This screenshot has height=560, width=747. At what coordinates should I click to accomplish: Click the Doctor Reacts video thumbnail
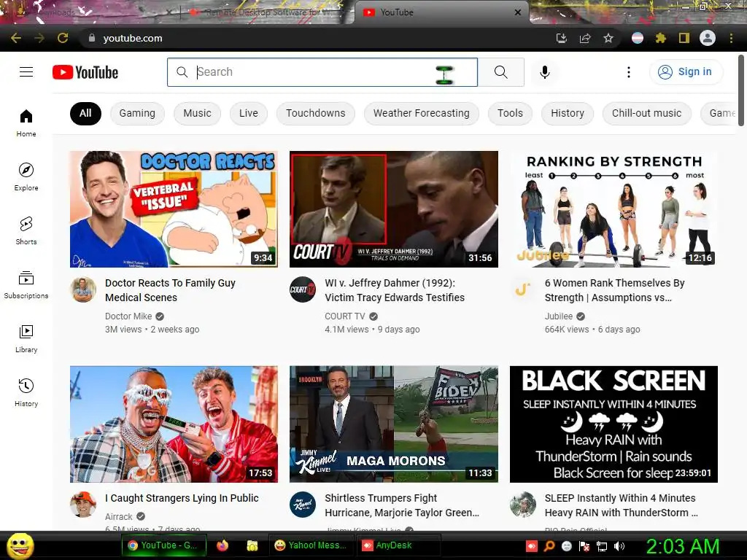point(174,209)
